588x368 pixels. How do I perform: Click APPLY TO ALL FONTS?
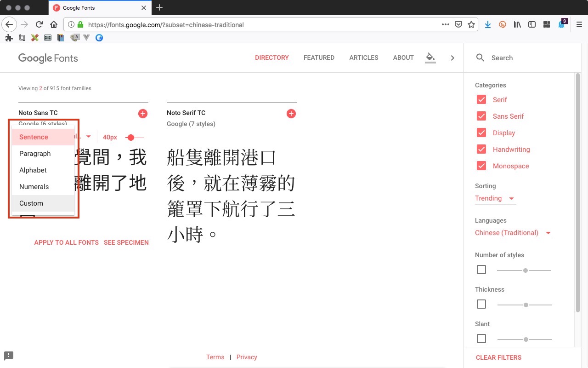coord(67,242)
